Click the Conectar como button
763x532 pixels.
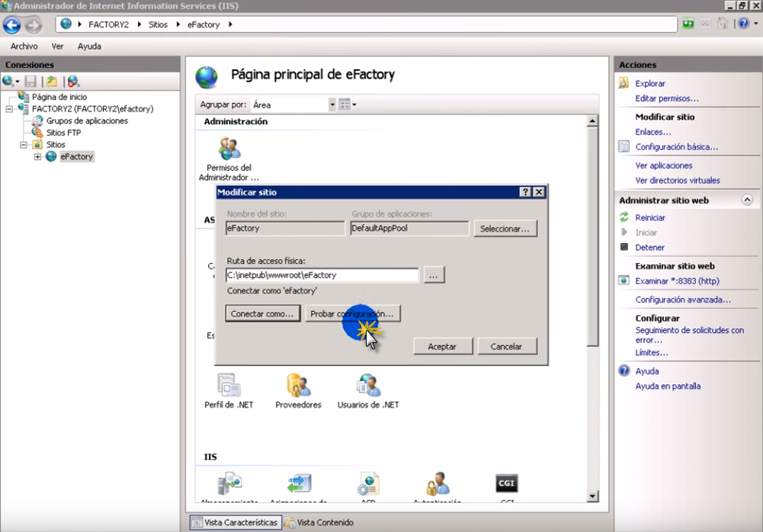(262, 314)
